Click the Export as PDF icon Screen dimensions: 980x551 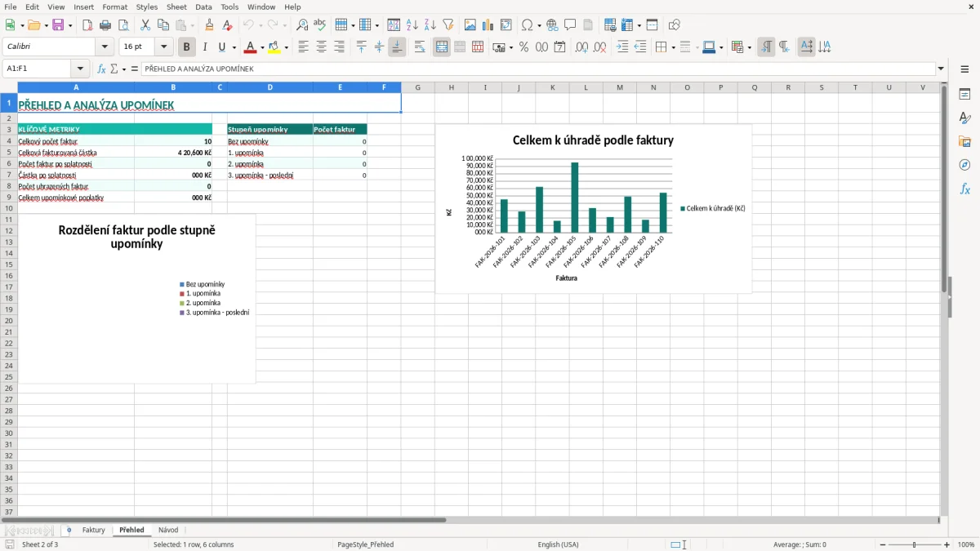point(87,25)
